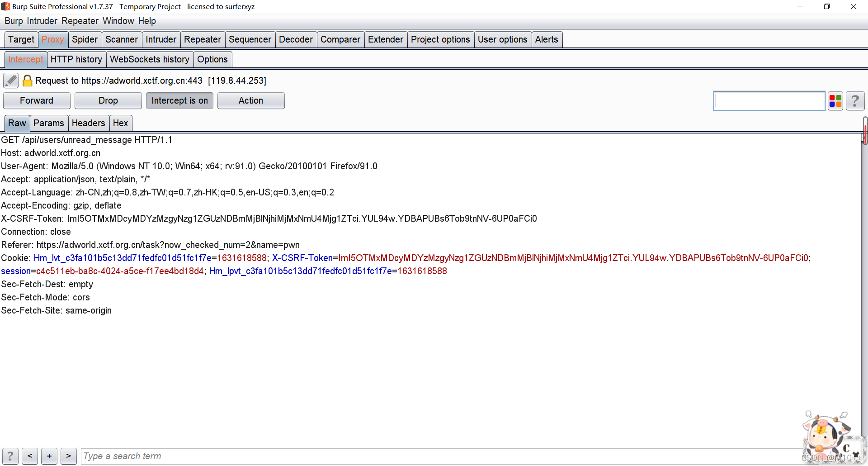Switch to the Comparer tab

click(340, 39)
